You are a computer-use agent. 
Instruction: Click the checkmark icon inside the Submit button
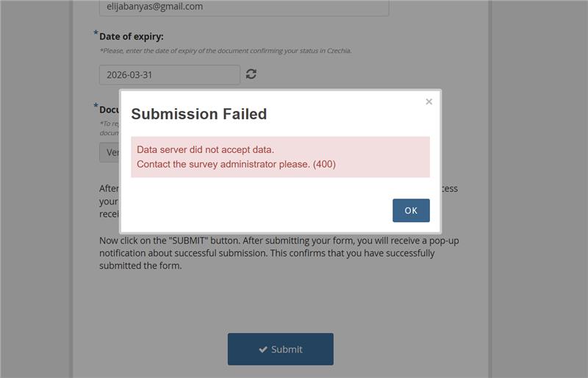[x=263, y=349]
